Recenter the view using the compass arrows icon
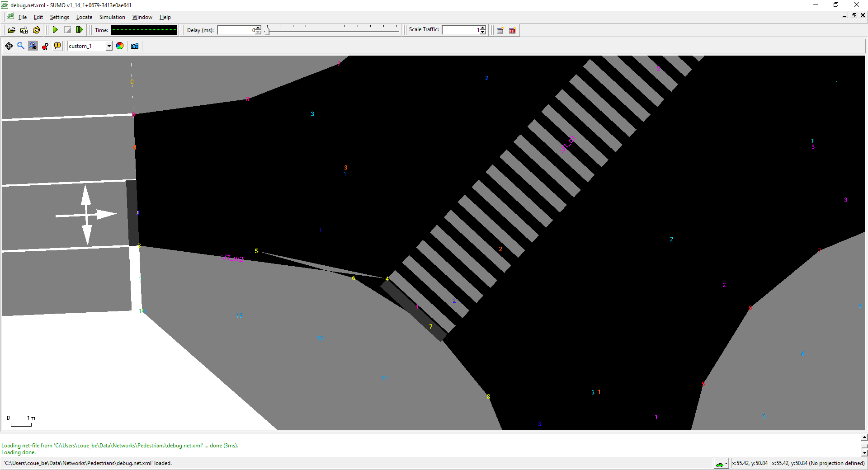This screenshot has width=868, height=470. point(9,46)
